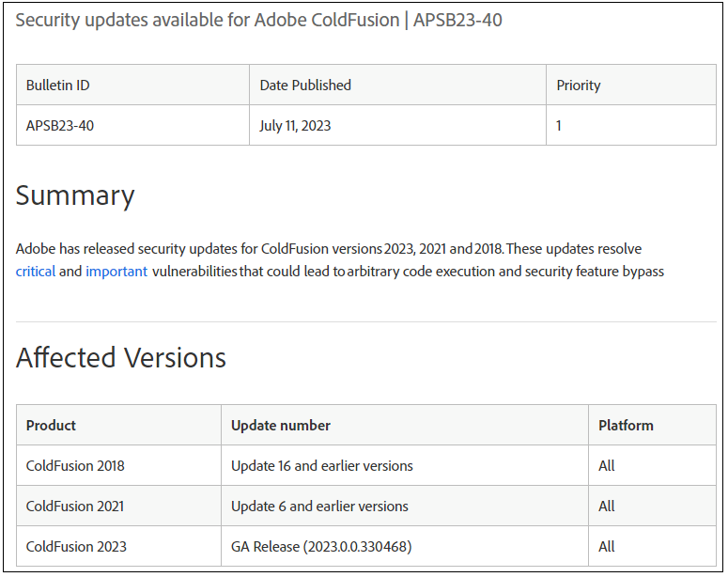Click the 'Priority' column header

(631, 85)
